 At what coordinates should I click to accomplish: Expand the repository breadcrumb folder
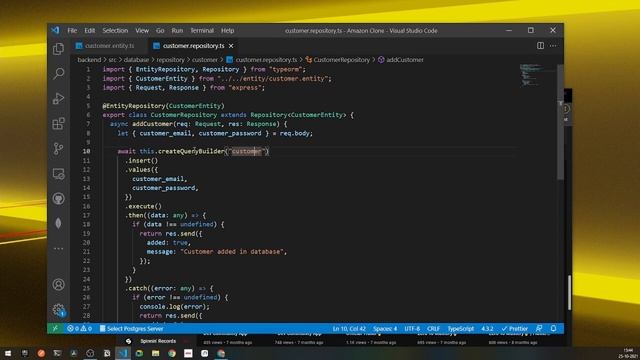[171, 60]
